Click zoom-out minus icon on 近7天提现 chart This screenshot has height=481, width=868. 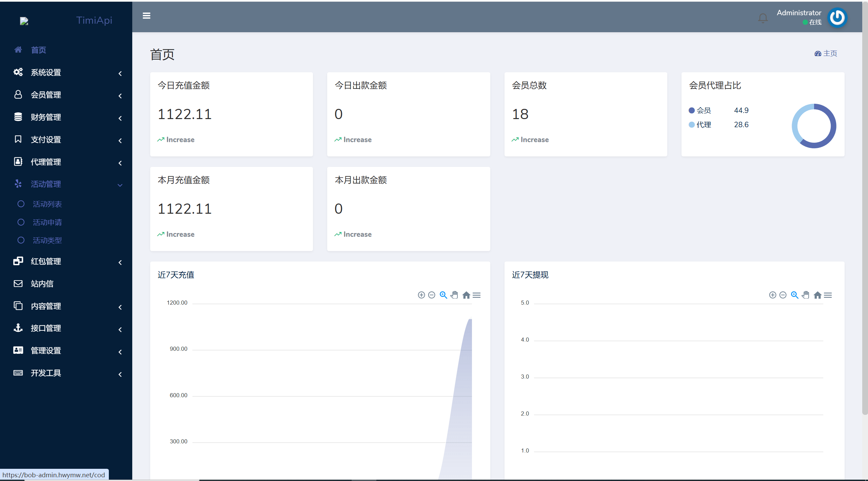point(783,295)
